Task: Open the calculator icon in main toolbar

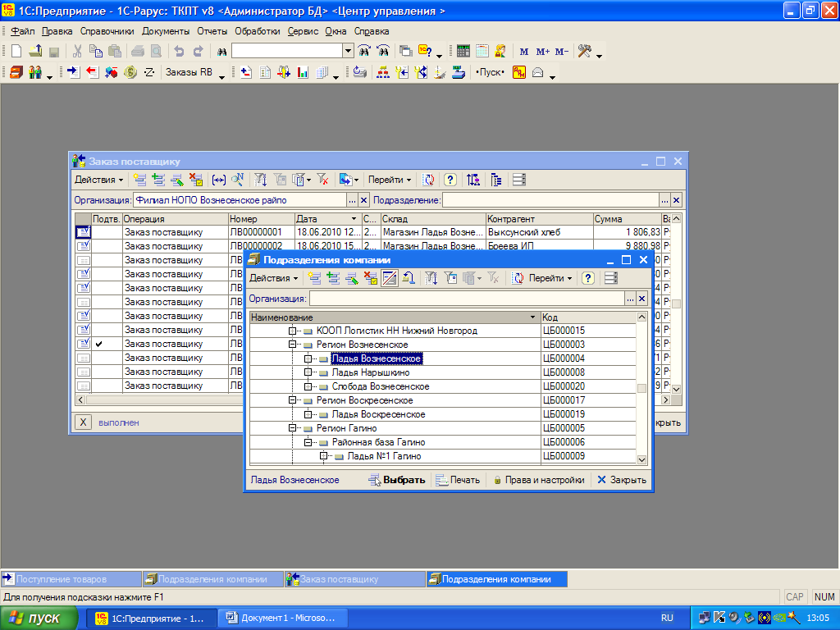Action: click(x=463, y=52)
